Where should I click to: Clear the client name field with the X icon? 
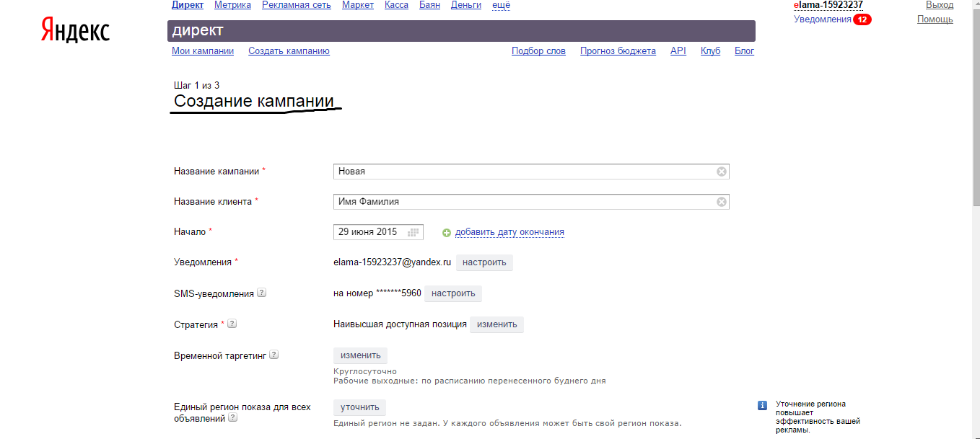click(x=721, y=202)
